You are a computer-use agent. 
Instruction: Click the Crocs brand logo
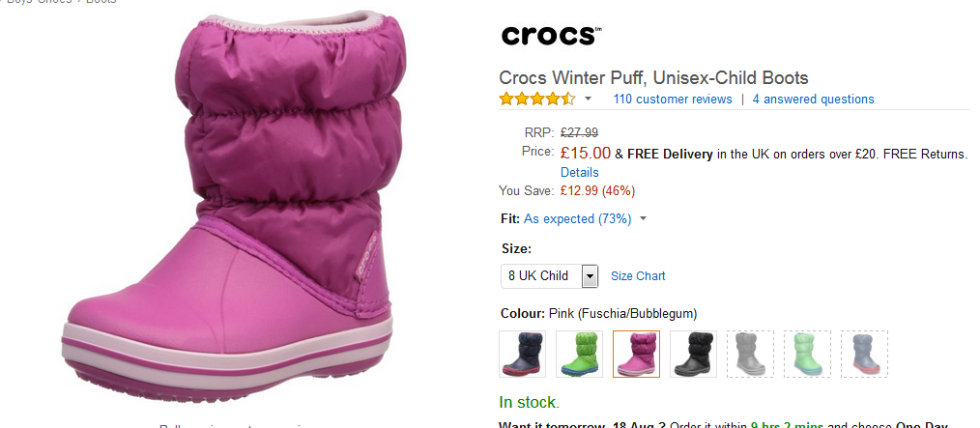pos(551,35)
